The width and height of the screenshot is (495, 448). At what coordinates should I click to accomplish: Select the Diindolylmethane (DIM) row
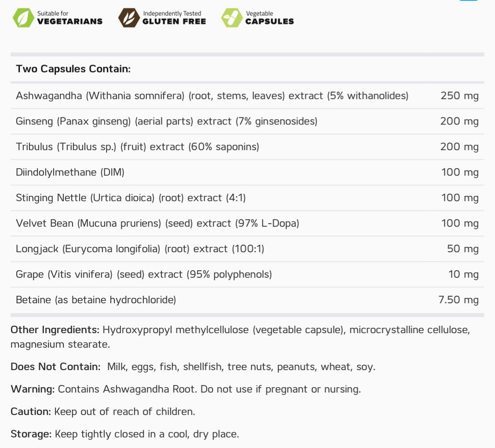click(247, 173)
